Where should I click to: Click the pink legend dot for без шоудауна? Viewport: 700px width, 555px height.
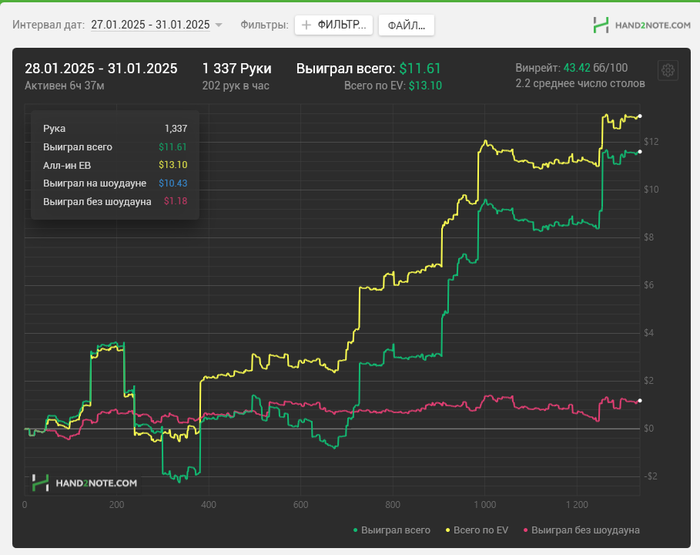525,530
